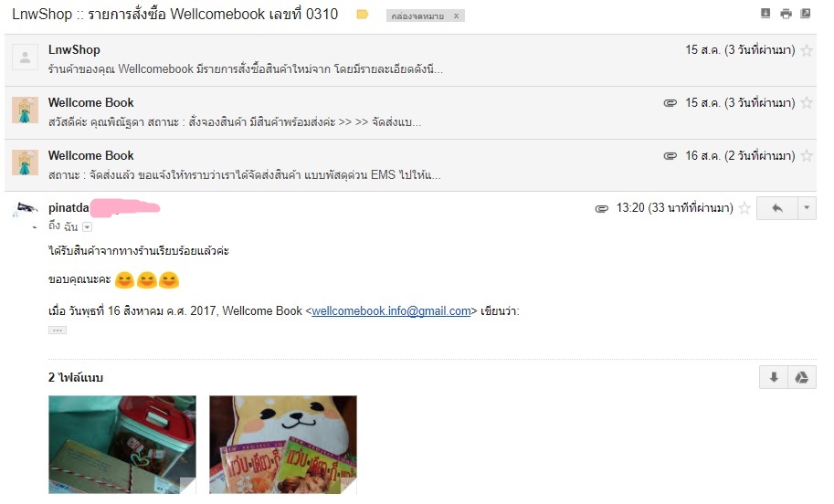Screen dimensions: 834x504
Task: Expand the collapsed LnwShop message
Action: [410, 59]
